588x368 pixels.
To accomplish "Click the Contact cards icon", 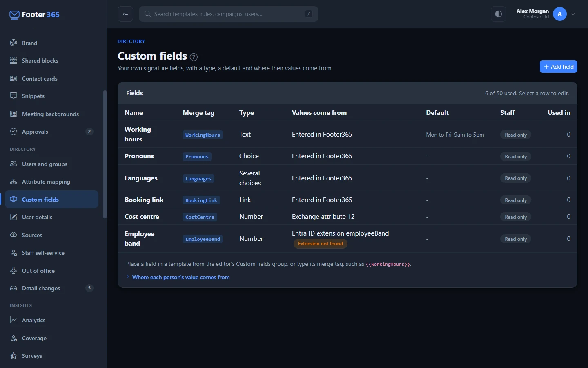I will point(13,79).
